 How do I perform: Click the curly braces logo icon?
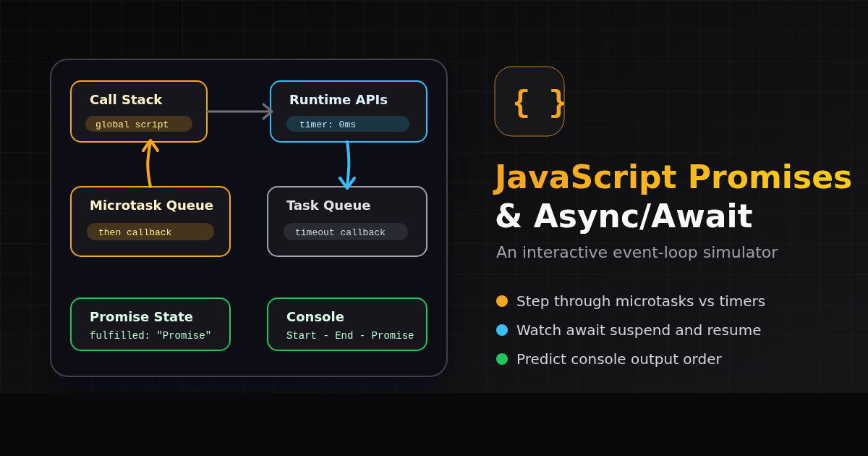tap(529, 101)
